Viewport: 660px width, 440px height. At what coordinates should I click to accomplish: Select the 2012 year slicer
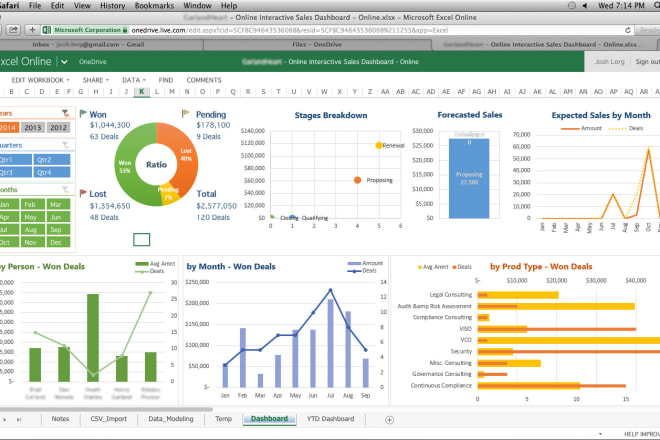[59, 128]
